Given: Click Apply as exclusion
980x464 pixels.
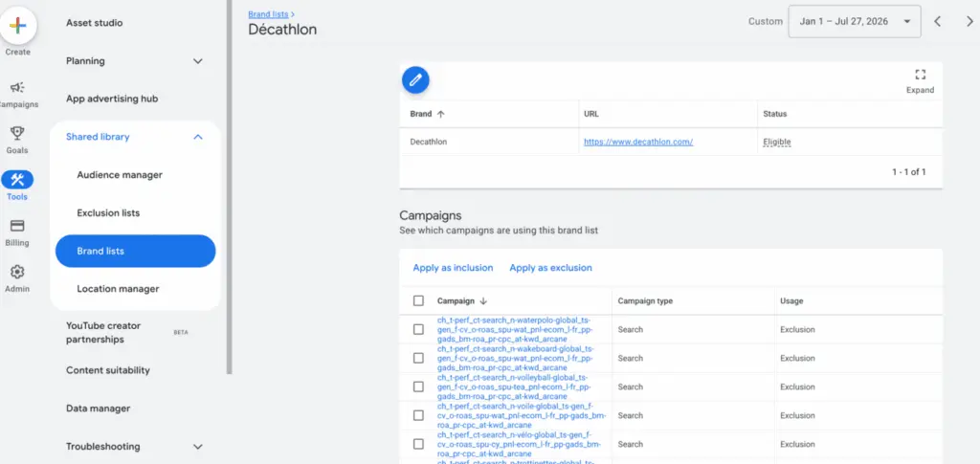Looking at the screenshot, I should tap(550, 268).
